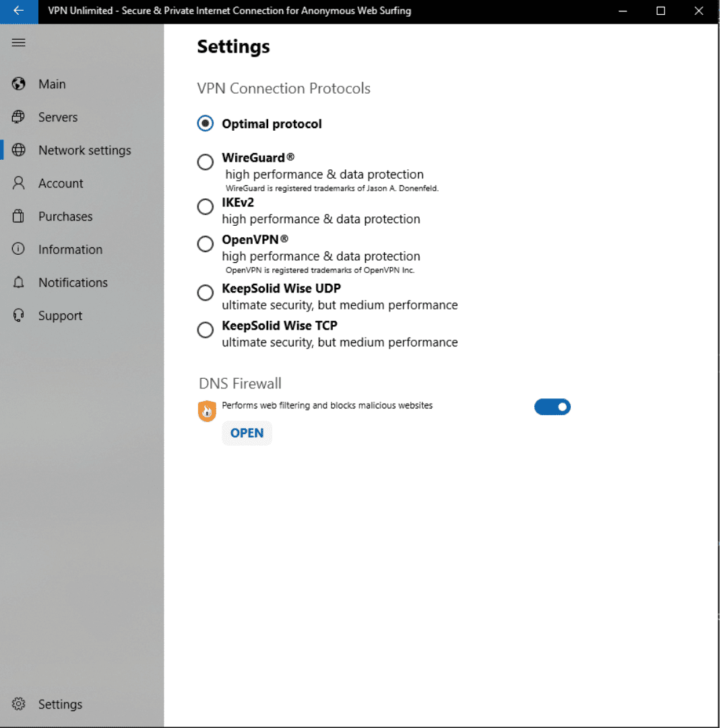This screenshot has width=721, height=728.
Task: Click the DNS Firewall shield icon
Action: point(207,411)
